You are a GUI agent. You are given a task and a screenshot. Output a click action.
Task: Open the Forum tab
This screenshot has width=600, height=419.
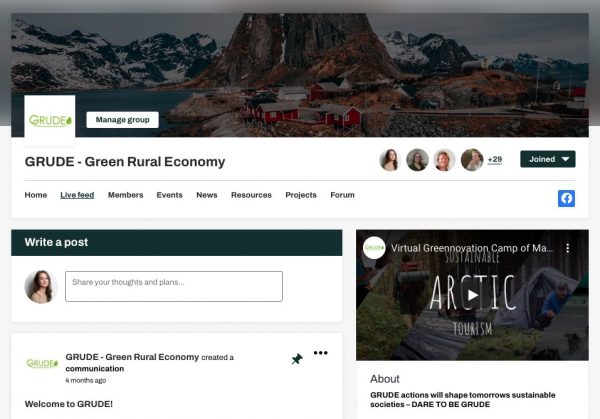(342, 195)
